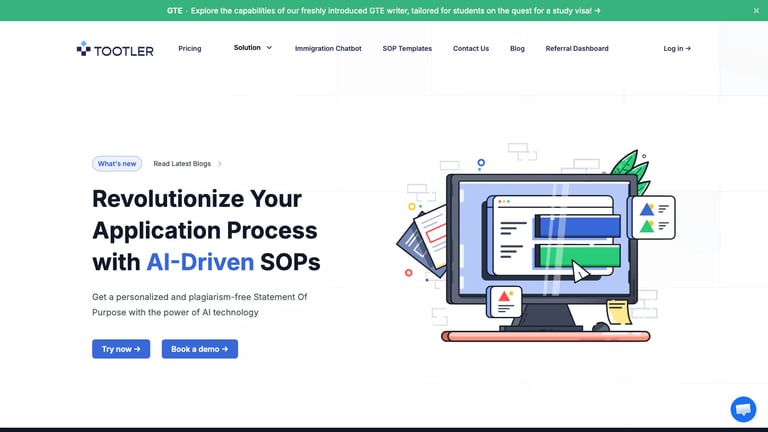Open the Blog page
Screen dimensions: 768x432
pos(517,48)
